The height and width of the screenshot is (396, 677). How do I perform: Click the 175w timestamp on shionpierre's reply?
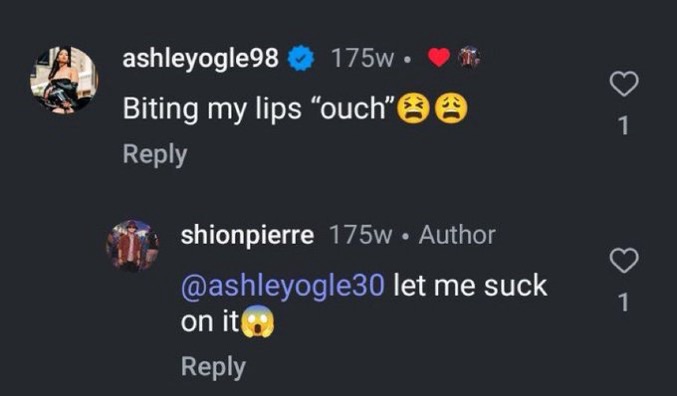[361, 235]
